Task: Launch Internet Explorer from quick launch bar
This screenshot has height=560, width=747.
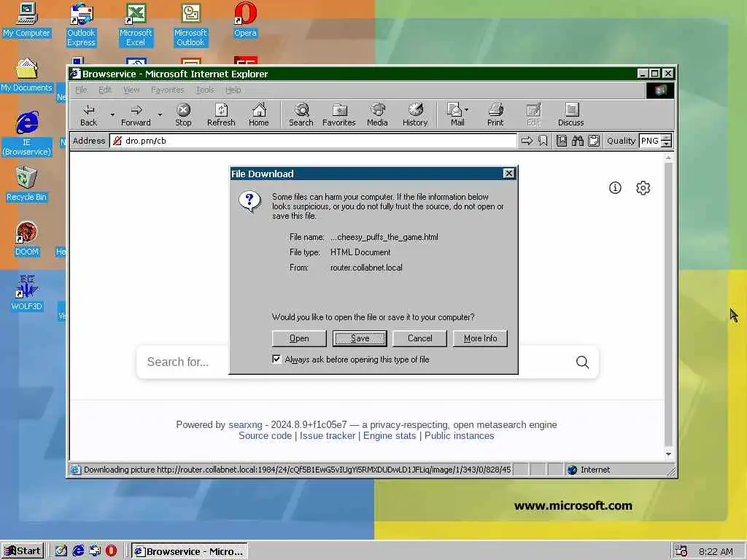Action: pyautogui.click(x=78, y=551)
